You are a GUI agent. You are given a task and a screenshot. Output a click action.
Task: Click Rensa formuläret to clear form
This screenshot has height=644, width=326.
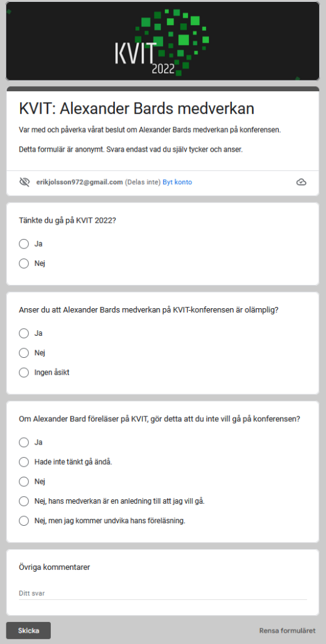[288, 630]
